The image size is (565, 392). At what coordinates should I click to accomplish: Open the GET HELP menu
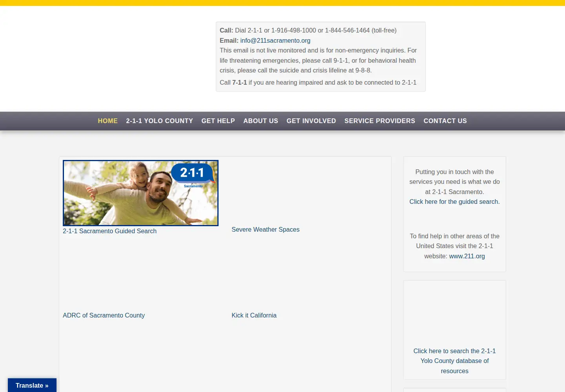coord(218,121)
